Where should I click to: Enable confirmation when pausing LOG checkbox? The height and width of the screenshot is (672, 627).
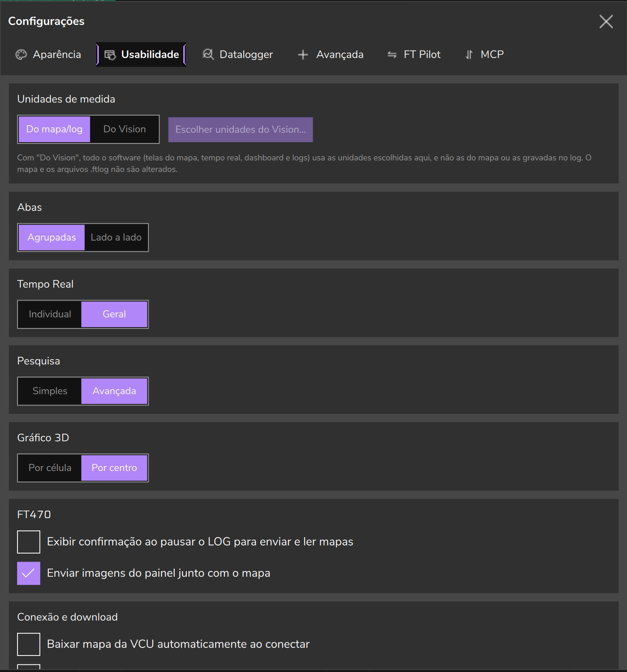29,542
